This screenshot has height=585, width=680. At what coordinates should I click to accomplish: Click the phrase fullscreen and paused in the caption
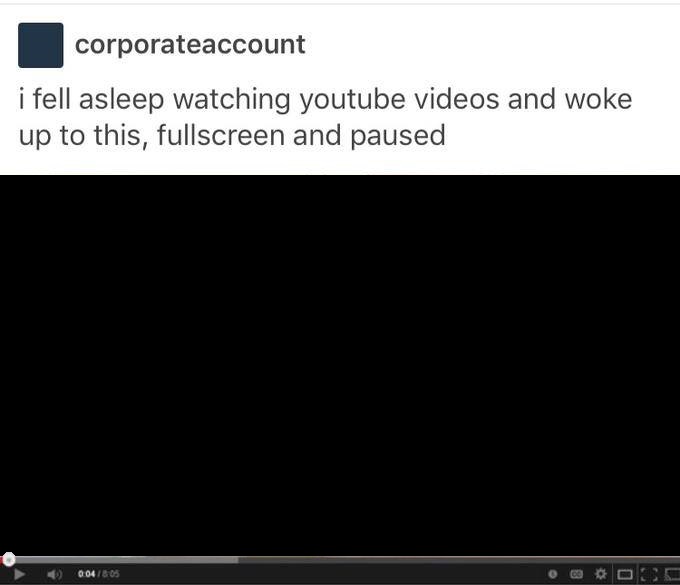[301, 136]
